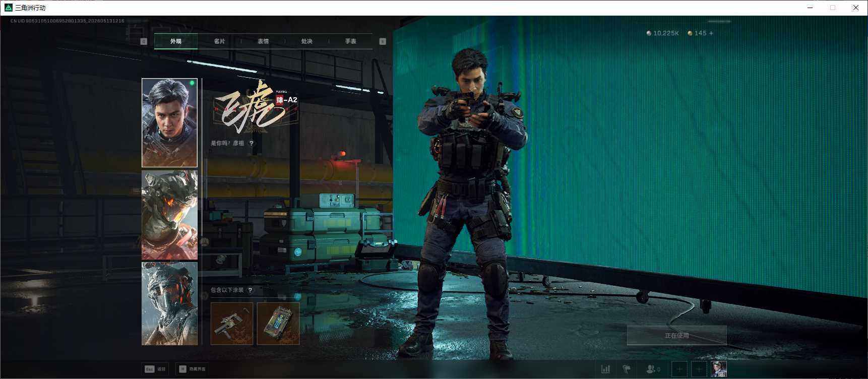Click the next-tab key icon right of 手表
868x379 pixels.
click(383, 41)
